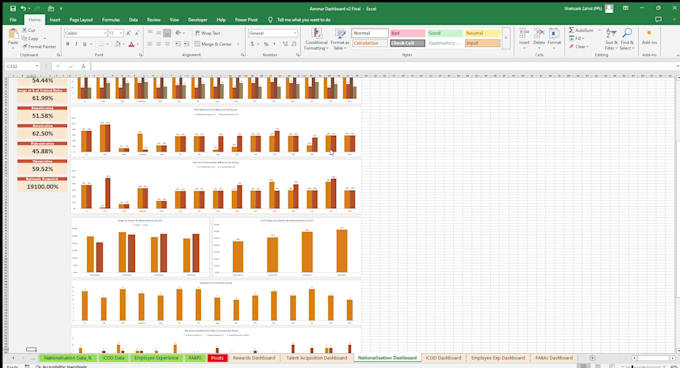Toggle Wrap Text
This screenshot has width=680, height=368.
coord(207,33)
